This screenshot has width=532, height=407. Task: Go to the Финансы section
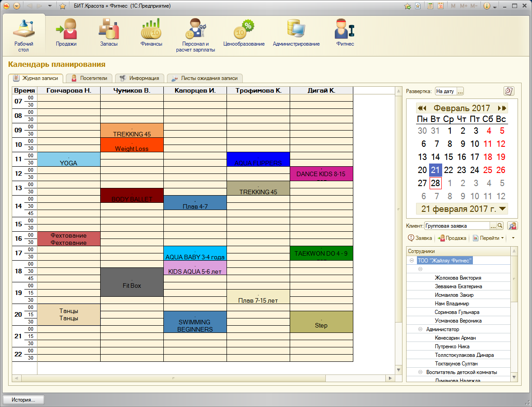pyautogui.click(x=151, y=33)
